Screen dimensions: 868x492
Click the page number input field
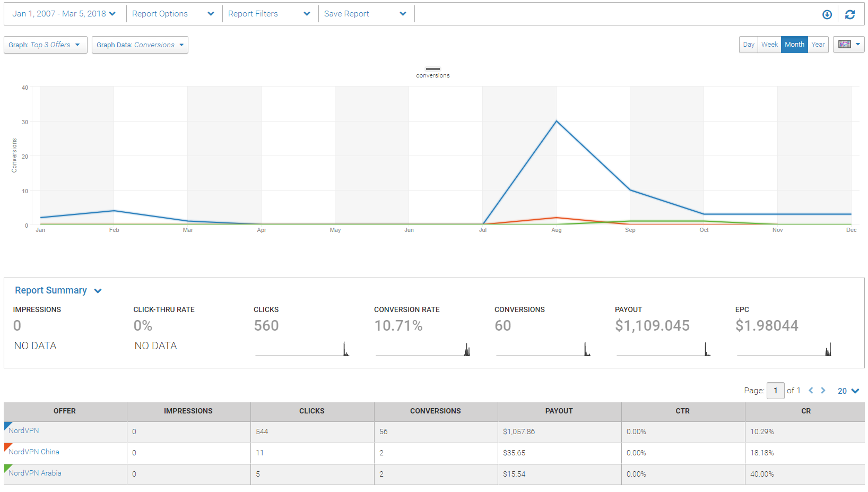pos(776,391)
